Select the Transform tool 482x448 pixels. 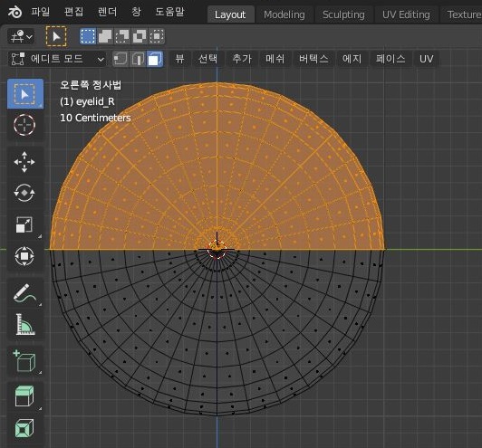[24, 256]
